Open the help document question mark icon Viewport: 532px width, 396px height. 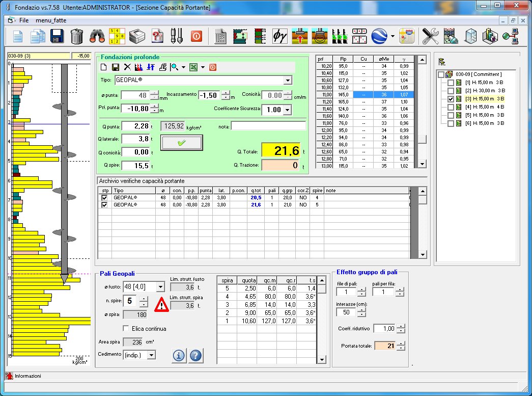click(x=157, y=36)
